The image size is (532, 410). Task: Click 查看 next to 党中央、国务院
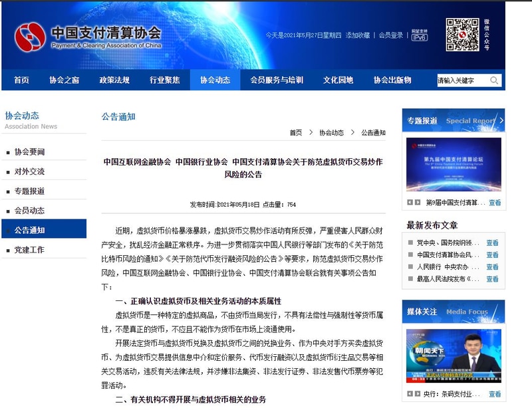click(492, 243)
